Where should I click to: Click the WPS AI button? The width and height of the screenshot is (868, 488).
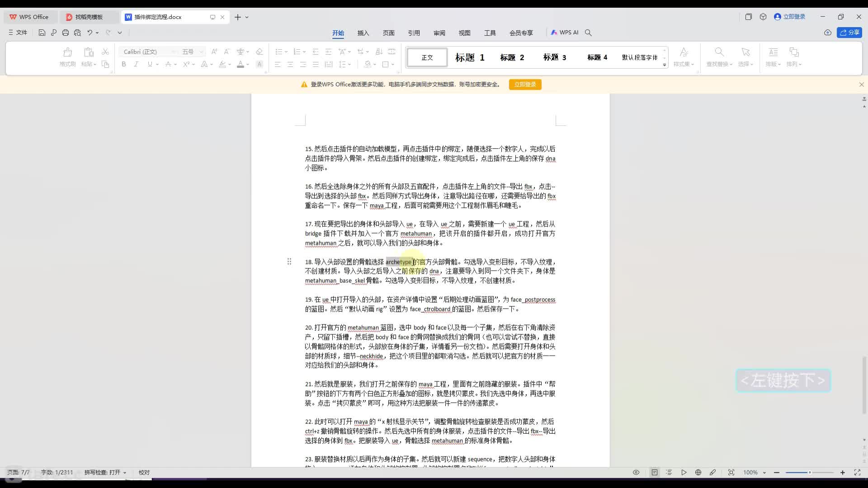tap(565, 33)
